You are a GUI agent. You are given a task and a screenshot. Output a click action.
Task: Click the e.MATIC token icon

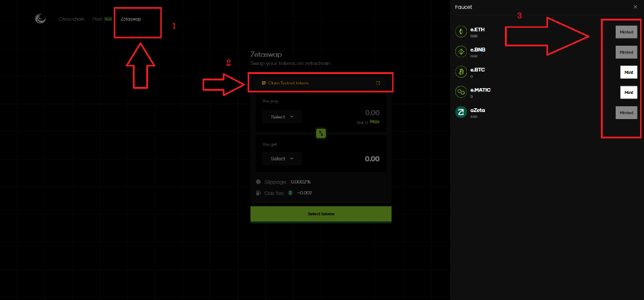(x=461, y=92)
